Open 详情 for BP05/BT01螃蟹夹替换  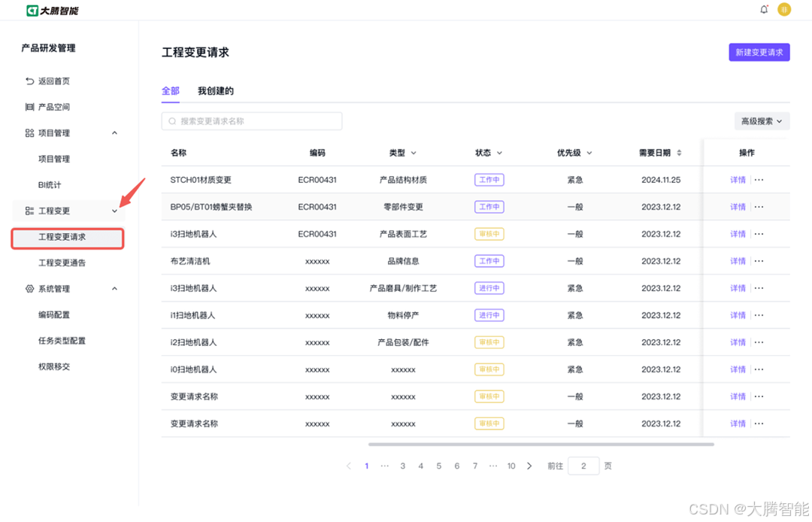(738, 207)
